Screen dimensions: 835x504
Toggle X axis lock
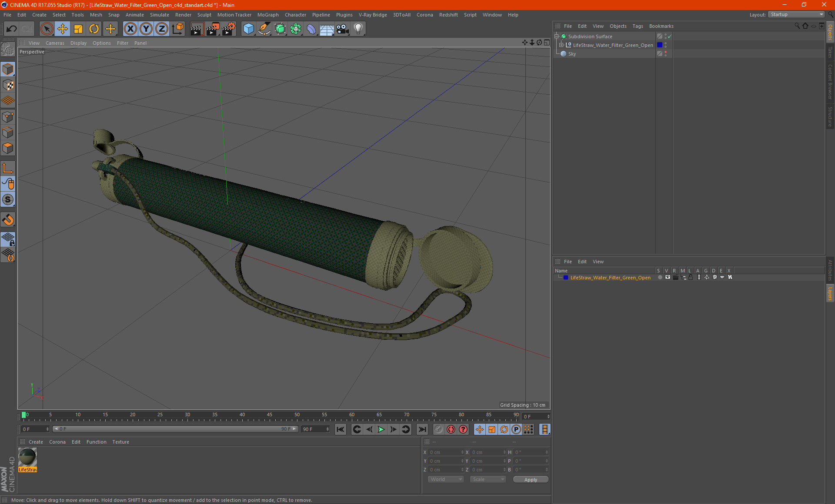[x=130, y=29]
